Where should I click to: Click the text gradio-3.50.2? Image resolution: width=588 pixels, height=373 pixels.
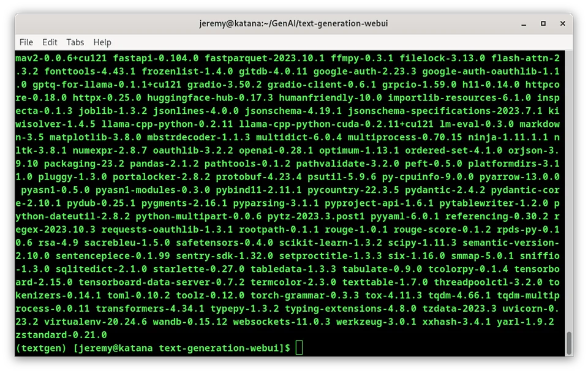coord(224,85)
